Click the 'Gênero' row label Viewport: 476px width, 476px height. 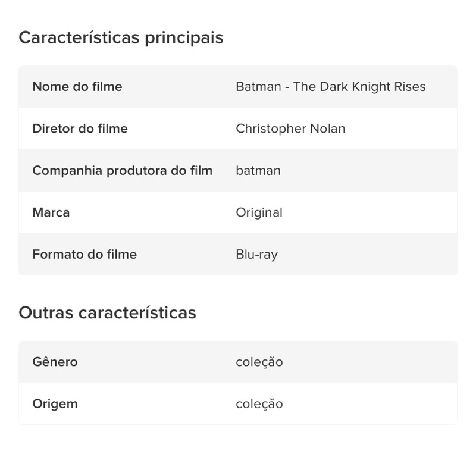point(55,362)
